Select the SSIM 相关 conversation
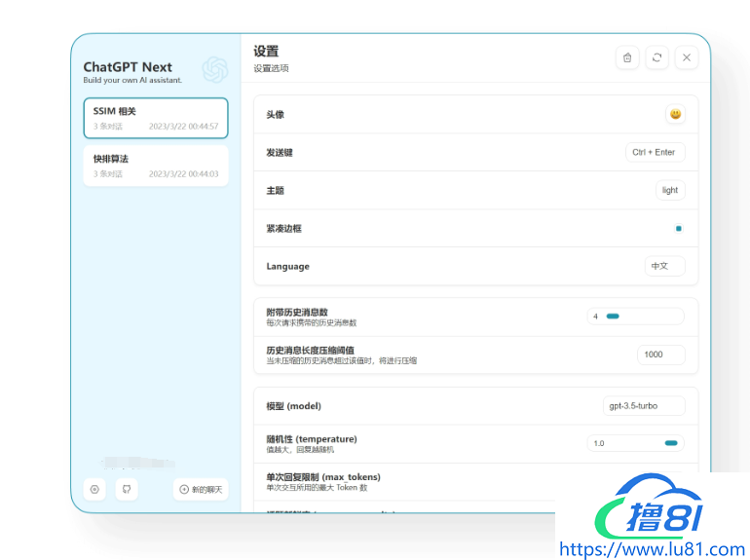The image size is (750, 560). pos(156,118)
